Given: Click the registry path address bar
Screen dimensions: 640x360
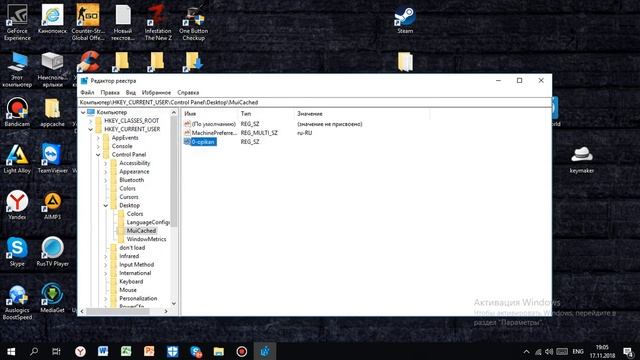Looking at the screenshot, I should pos(314,102).
